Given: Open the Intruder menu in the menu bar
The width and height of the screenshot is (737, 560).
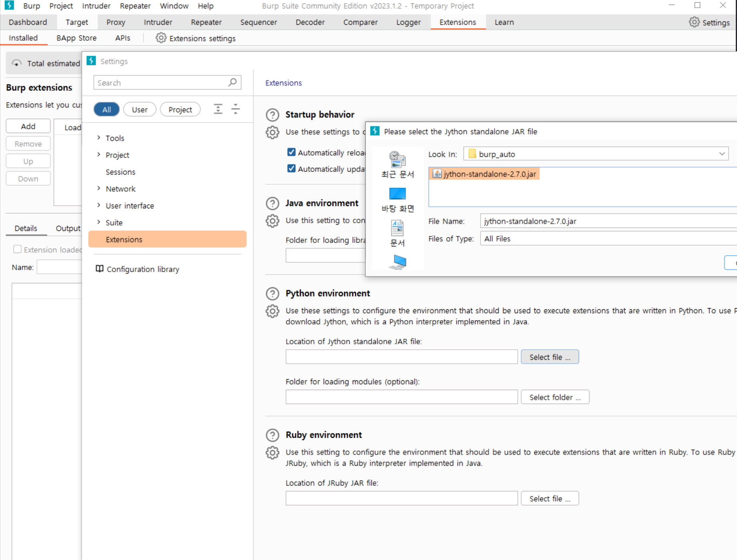Looking at the screenshot, I should 96,6.
